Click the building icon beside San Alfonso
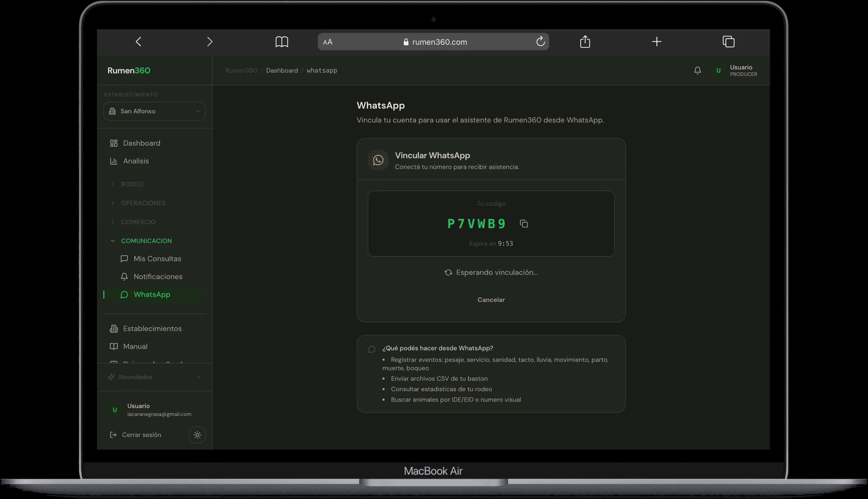 tap(112, 111)
